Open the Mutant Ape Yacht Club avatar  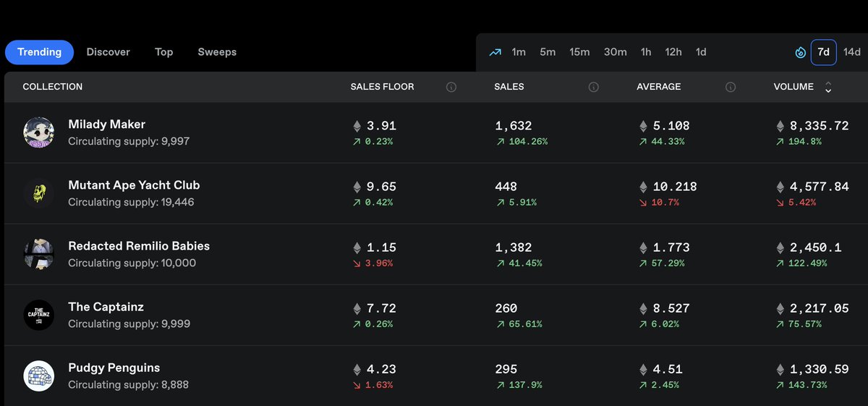[x=39, y=193]
